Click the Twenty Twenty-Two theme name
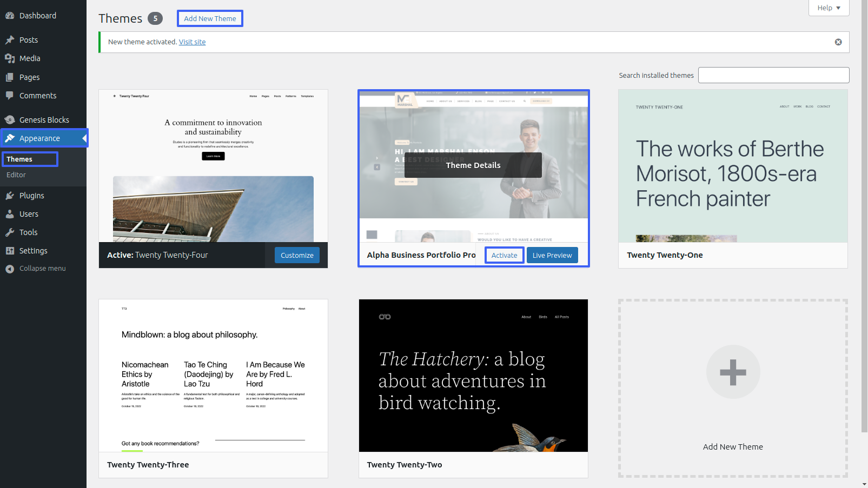Image resolution: width=868 pixels, height=488 pixels. click(404, 465)
